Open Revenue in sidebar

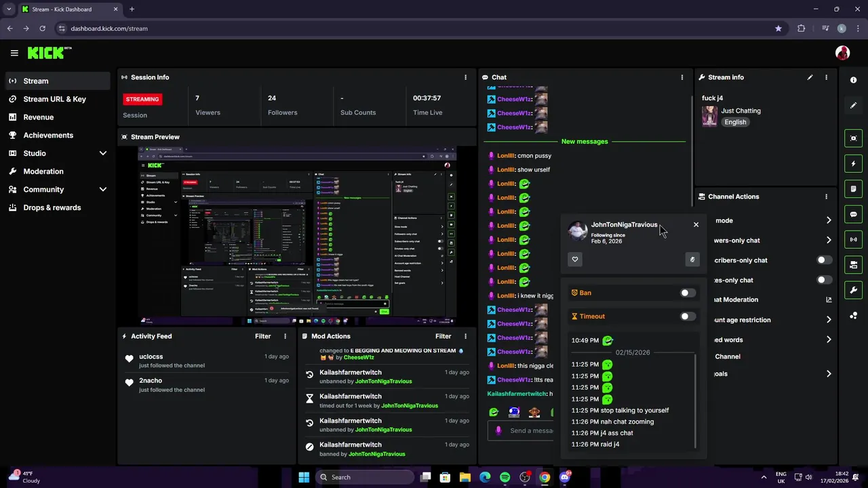(x=58, y=117)
